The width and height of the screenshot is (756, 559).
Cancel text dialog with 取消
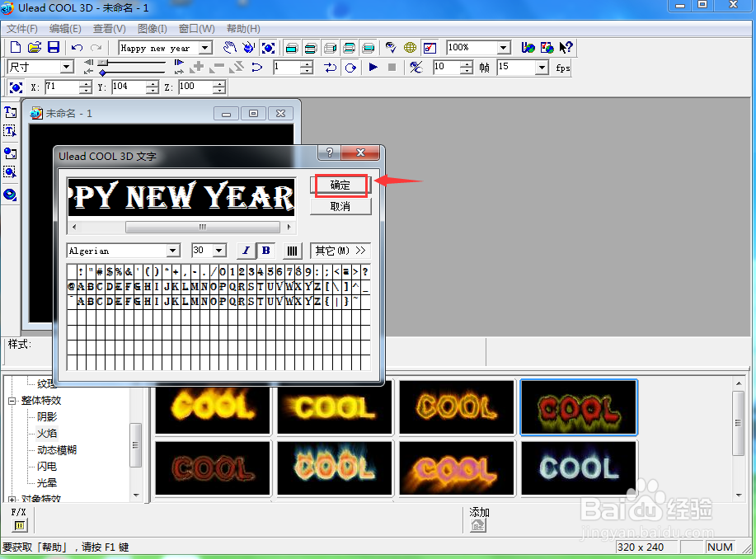tap(340, 206)
